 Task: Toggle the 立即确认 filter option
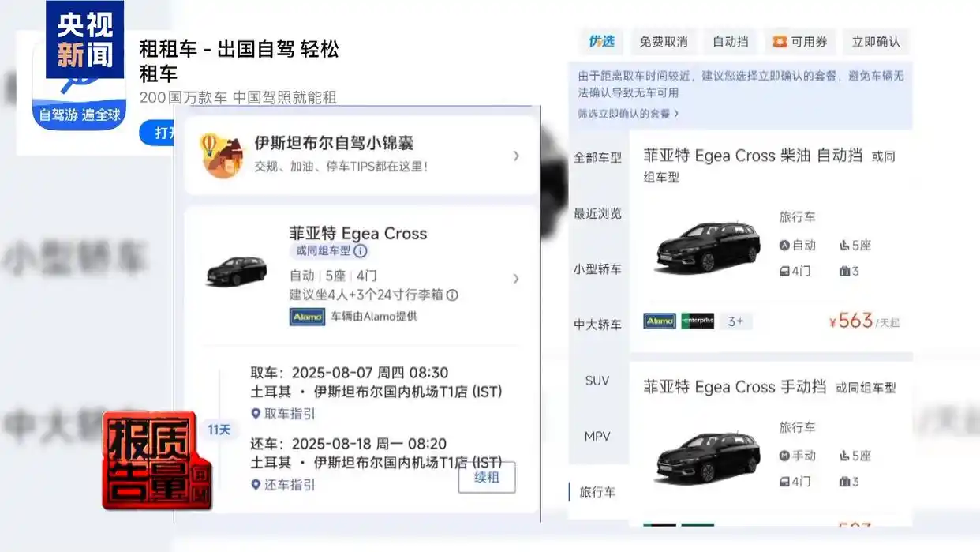point(877,42)
